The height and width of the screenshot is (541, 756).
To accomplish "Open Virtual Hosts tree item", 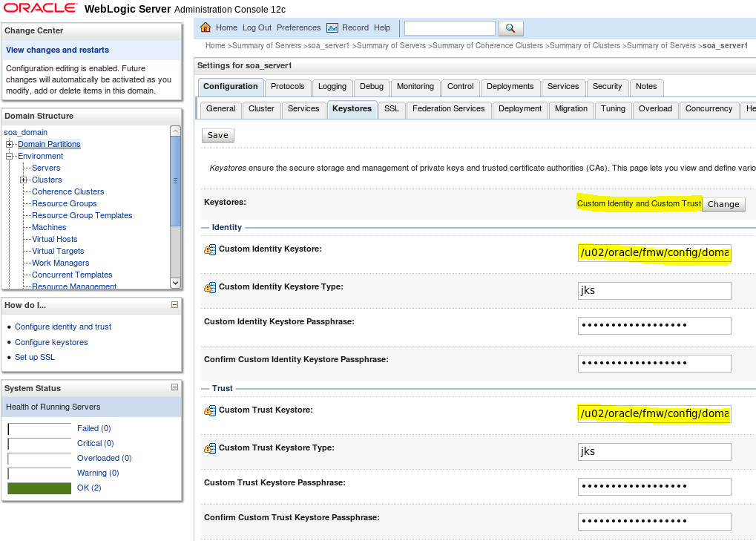I will 54,240.
